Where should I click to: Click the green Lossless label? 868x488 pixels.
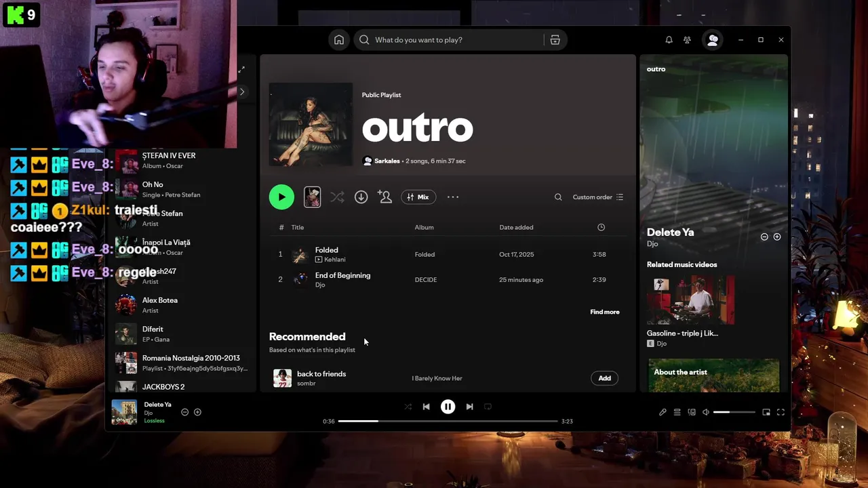coord(154,421)
